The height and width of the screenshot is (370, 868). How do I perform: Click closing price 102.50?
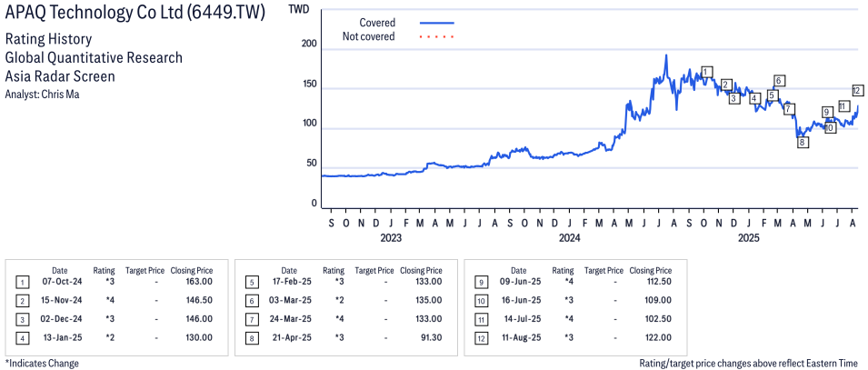659,319
